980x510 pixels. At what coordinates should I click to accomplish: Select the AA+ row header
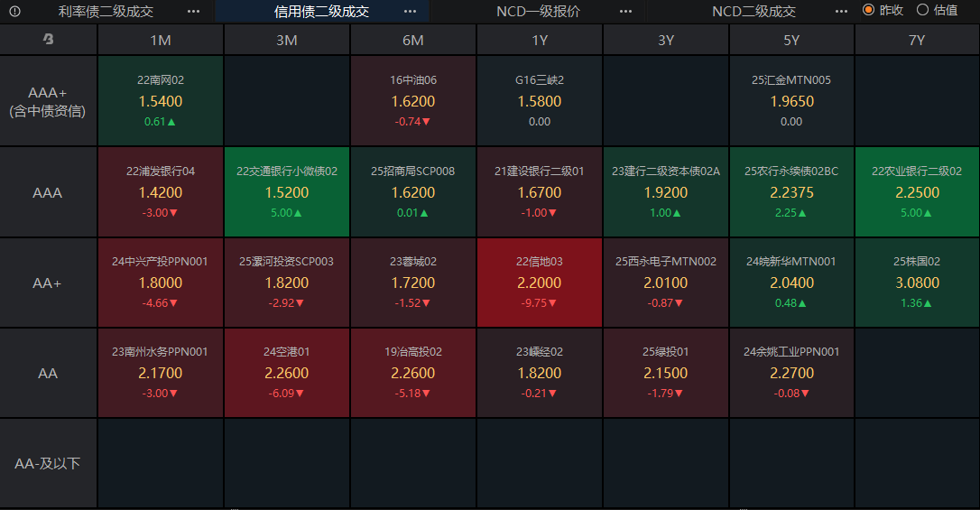48,283
